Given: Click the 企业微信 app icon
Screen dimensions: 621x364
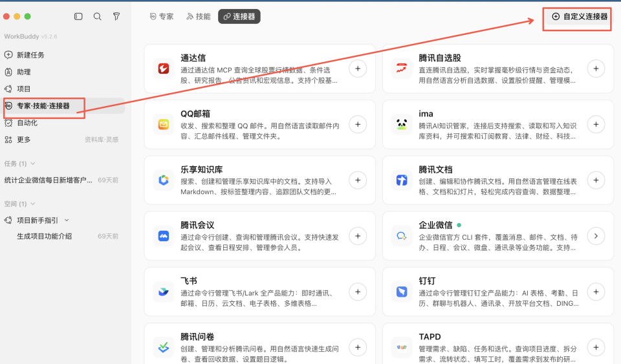Looking at the screenshot, I should (x=402, y=236).
